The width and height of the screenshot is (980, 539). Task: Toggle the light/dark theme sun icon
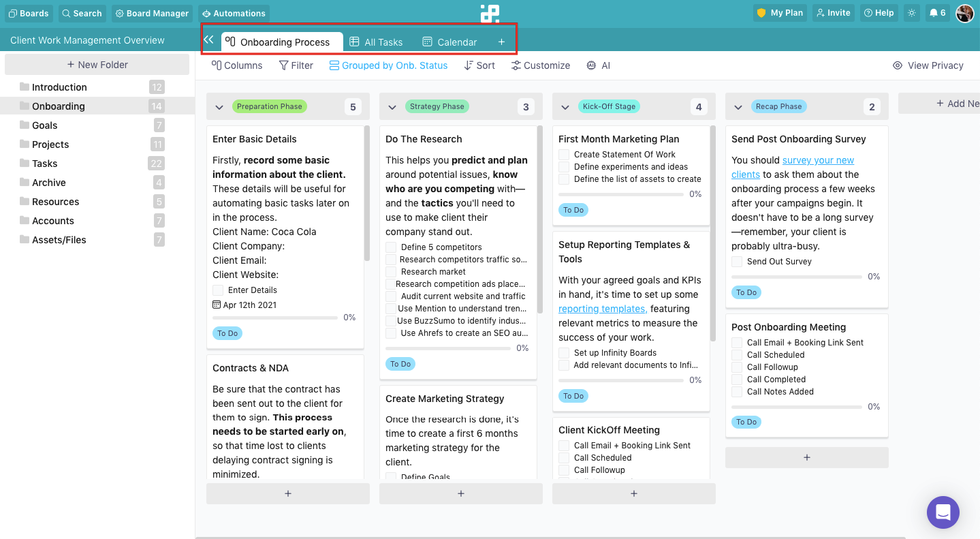[x=911, y=13]
